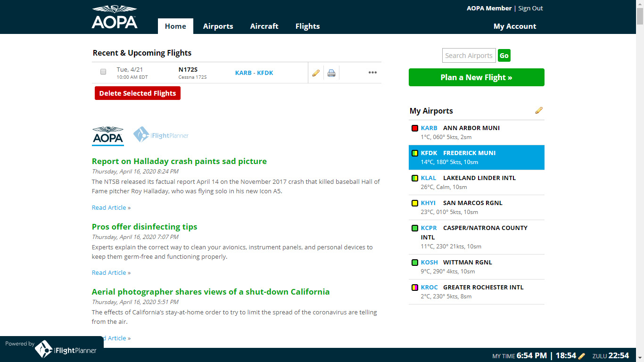Click the red weather status square beside KARB

[414, 128]
